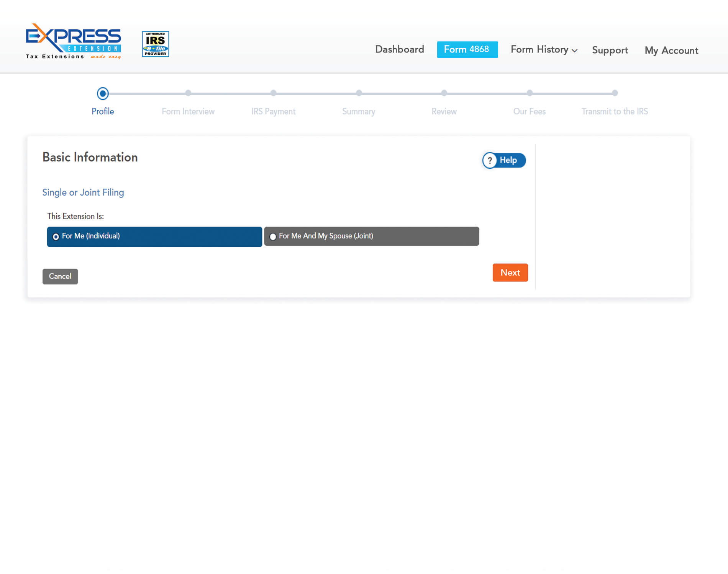Open the My Account menu
Viewport: 728px width, 574px height.
[x=671, y=50]
